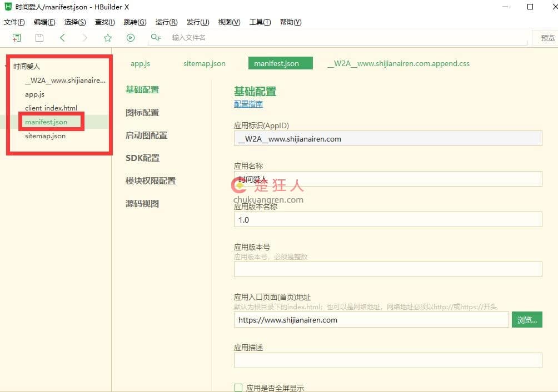Click the new file icon
Image resolution: width=558 pixels, height=392 pixels.
17,38
